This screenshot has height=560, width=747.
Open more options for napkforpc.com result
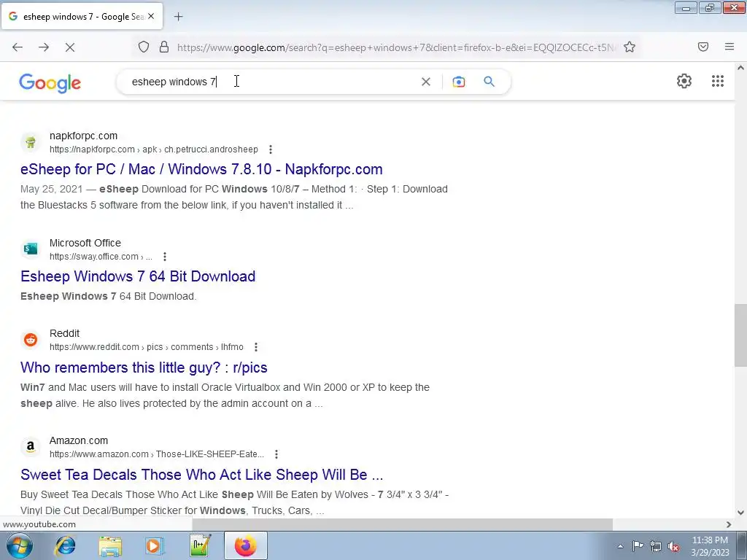click(x=271, y=149)
